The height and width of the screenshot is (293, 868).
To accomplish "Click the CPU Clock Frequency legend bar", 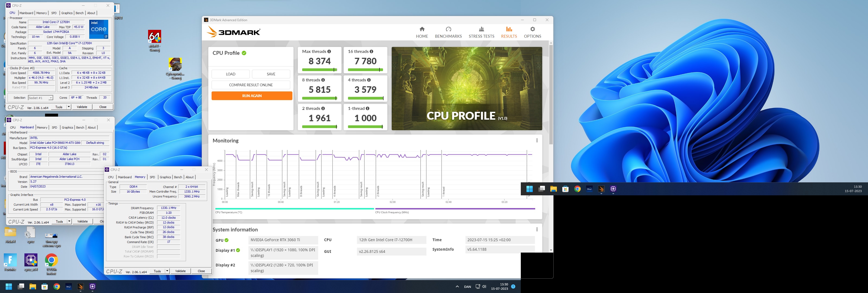I will 455,209.
